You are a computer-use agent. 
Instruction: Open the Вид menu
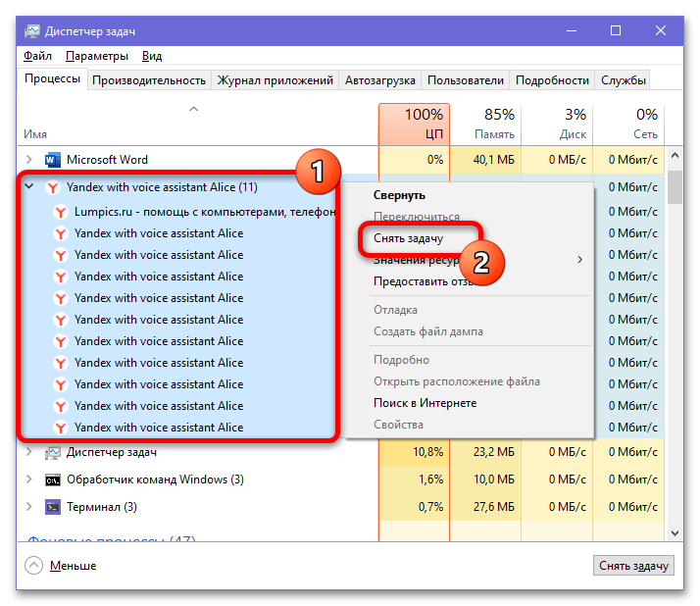(152, 56)
